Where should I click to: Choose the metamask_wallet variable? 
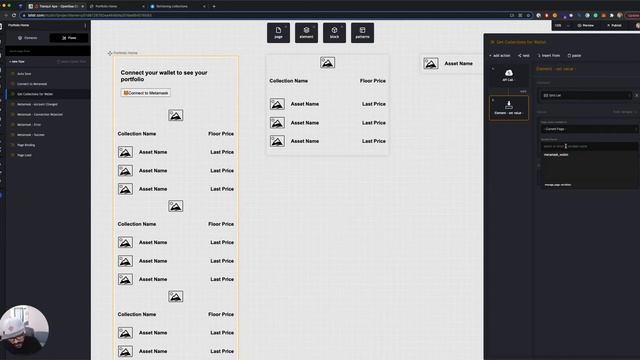(556, 155)
